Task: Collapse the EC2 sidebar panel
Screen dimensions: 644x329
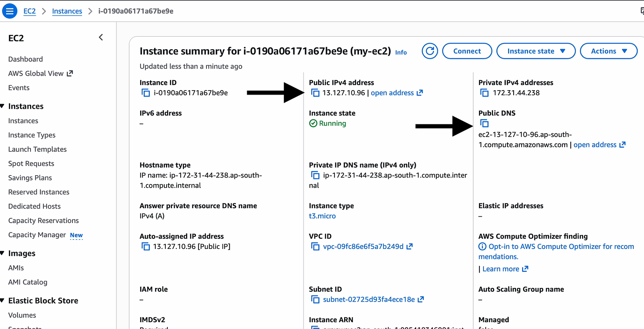Action: tap(101, 37)
